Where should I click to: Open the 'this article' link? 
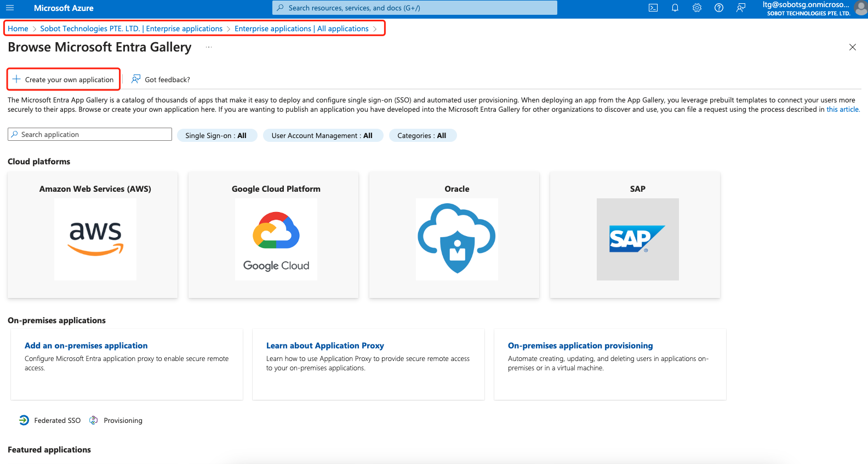842,110
